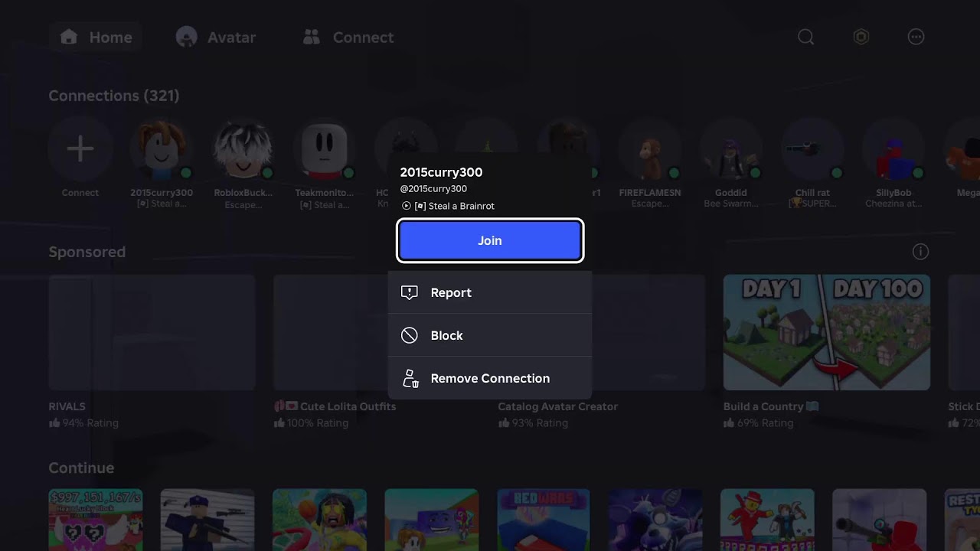980x551 pixels.
Task: Click the "Sponsored" section heading
Action: [x=87, y=252]
